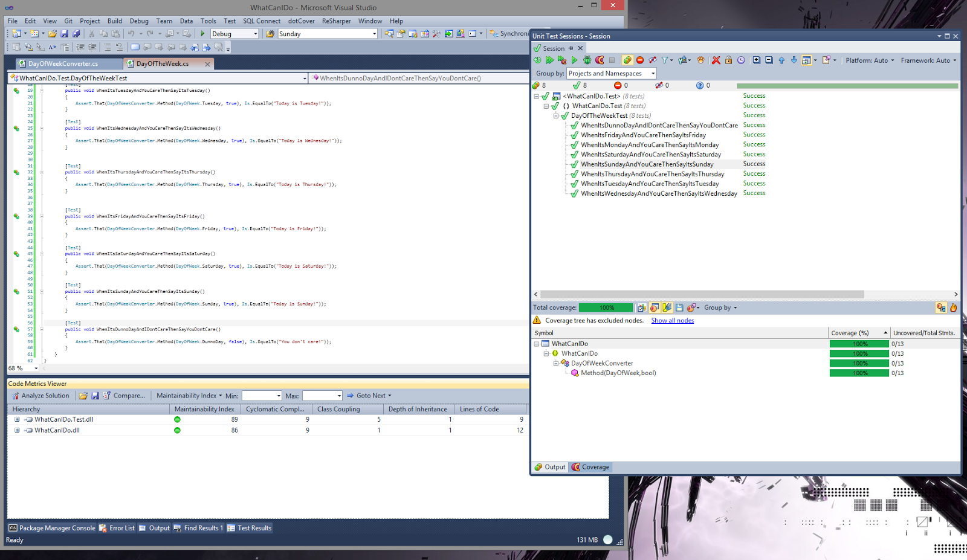Start debugging with the green play icon
This screenshot has height=560, width=967.
pos(202,34)
